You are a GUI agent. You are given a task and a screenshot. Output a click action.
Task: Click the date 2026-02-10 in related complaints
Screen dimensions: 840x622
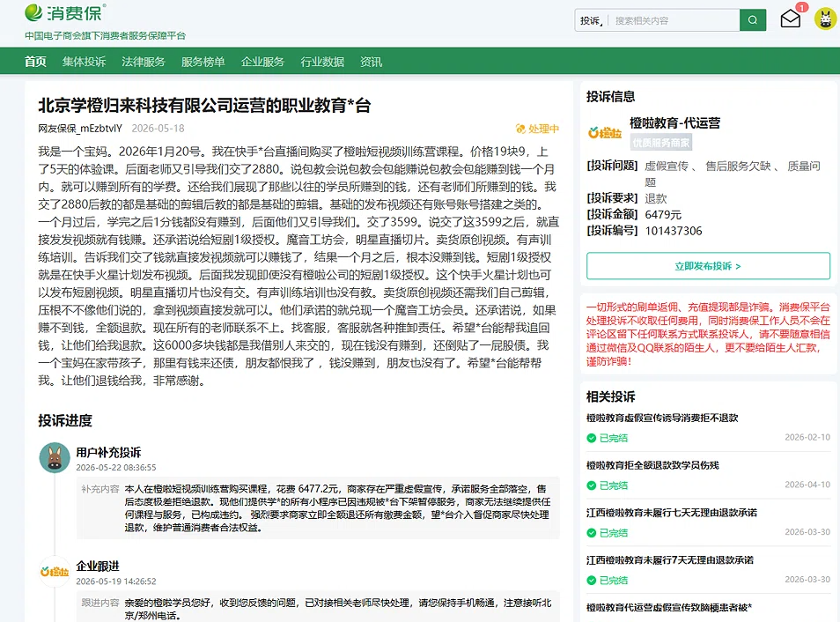point(807,438)
